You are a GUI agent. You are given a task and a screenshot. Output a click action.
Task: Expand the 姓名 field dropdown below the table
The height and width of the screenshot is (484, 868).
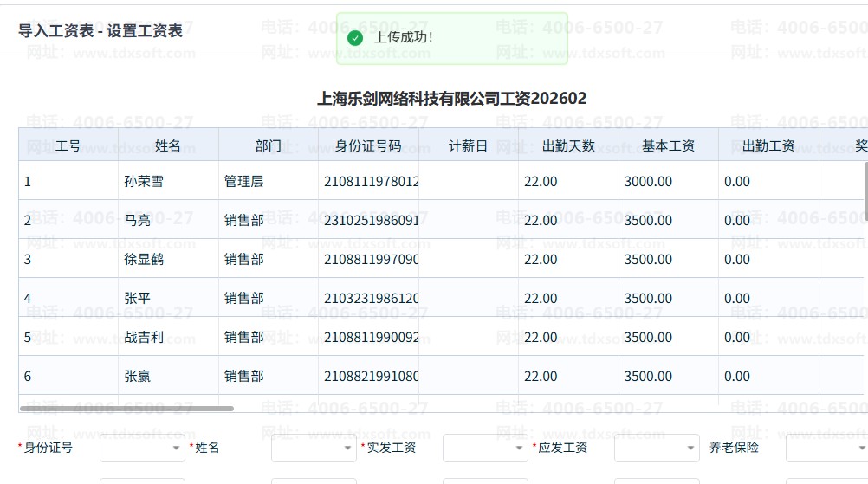(x=313, y=448)
